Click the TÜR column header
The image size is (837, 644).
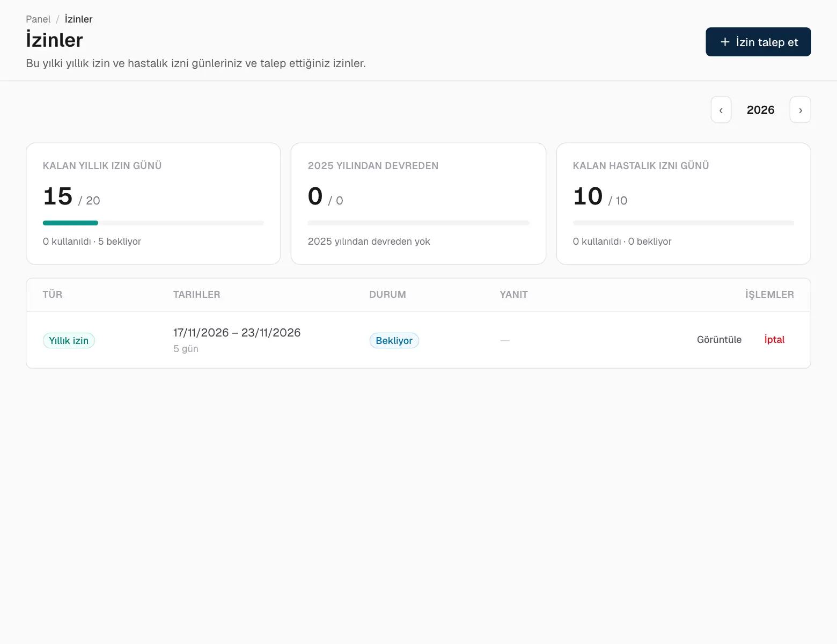[x=53, y=295]
